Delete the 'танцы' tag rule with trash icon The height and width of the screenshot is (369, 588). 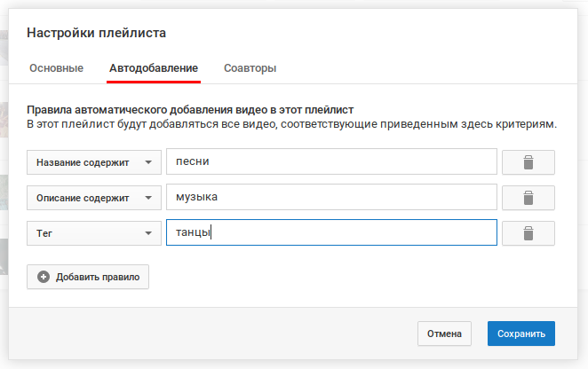click(x=528, y=233)
